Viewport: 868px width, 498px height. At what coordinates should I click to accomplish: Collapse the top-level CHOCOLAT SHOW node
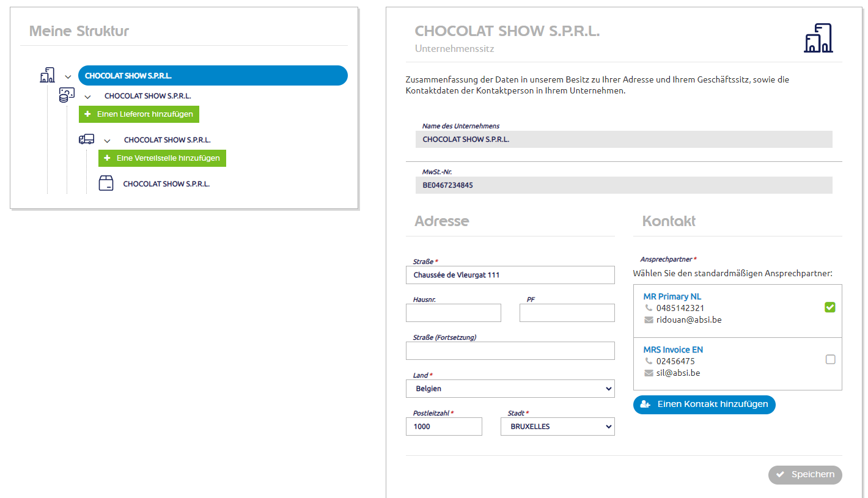[x=68, y=77]
